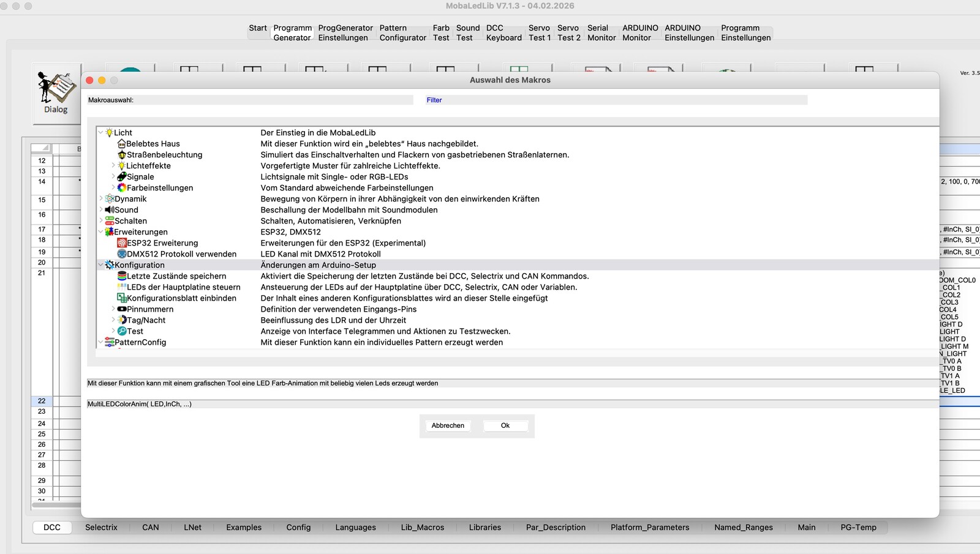Click the Konfigurationsblatt einbinden icon
Image resolution: width=980 pixels, height=554 pixels.
coord(122,298)
